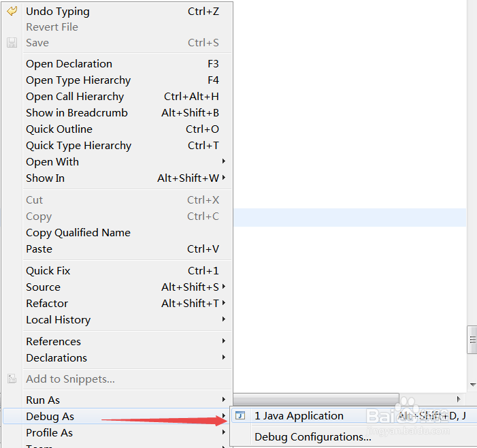The height and width of the screenshot is (448, 477).
Task: Open Debug Configurations... dialog
Action: pos(355,436)
